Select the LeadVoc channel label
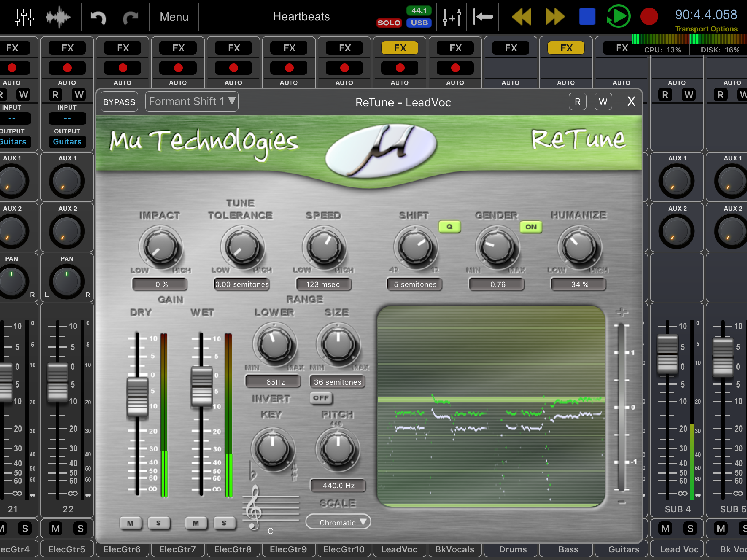 tap(399, 549)
